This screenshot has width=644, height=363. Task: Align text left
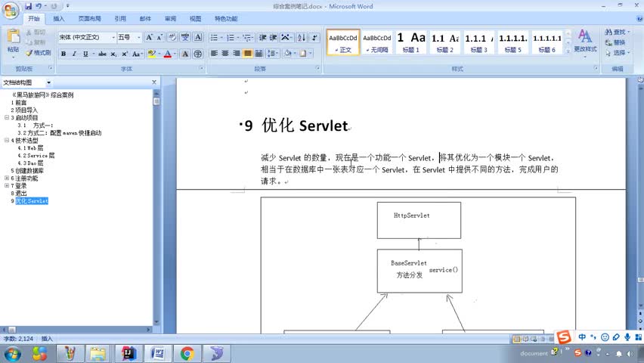(x=214, y=54)
